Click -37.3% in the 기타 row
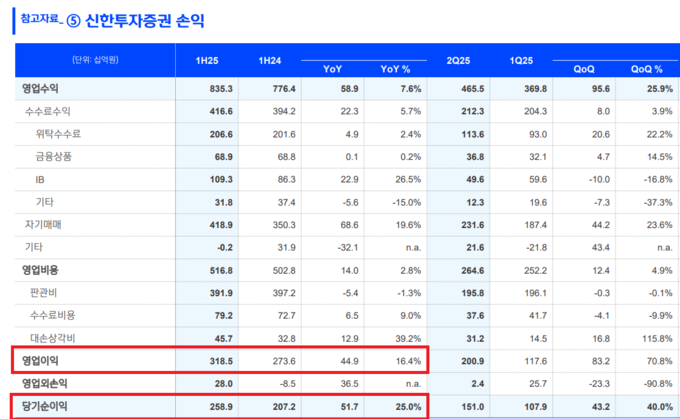680x419 pixels. click(x=658, y=203)
